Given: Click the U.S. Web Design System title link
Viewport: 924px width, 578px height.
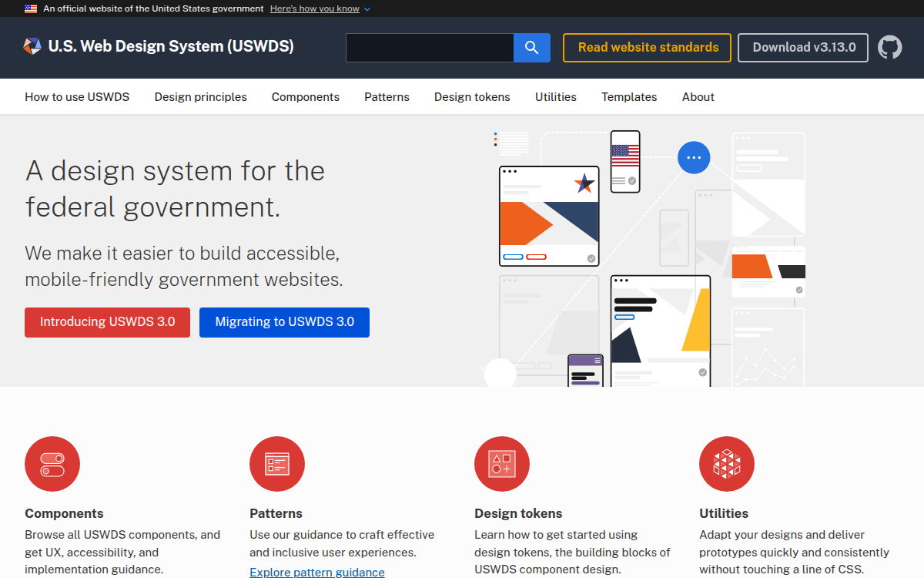Looking at the screenshot, I should [171, 46].
